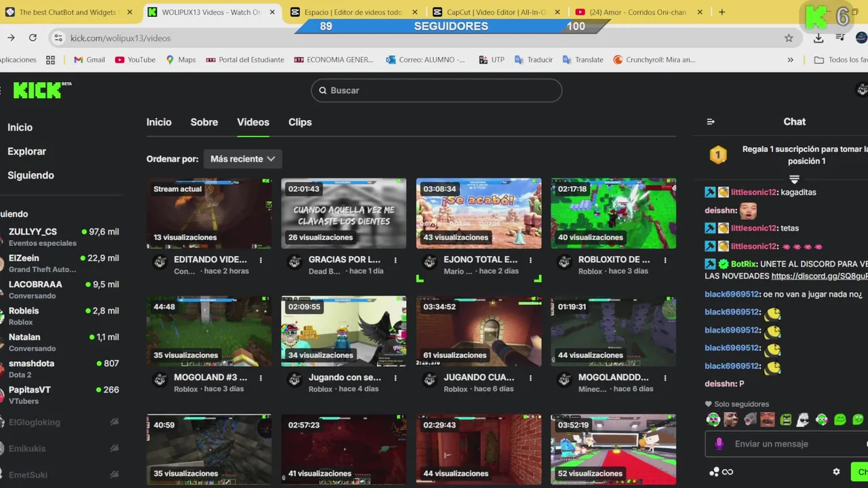
Task: Open the Portal del Estudiante bookmark
Action: [245, 60]
